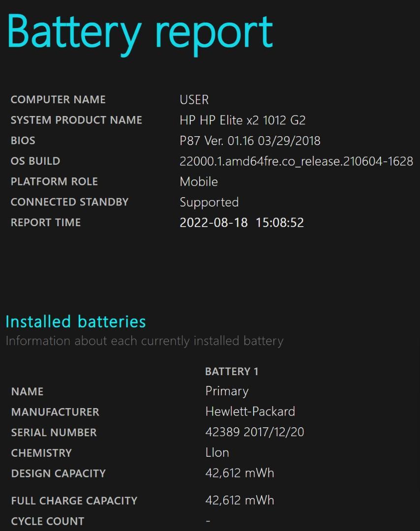Click the Installed batteries section heading
This screenshot has width=420, height=531.
[76, 322]
